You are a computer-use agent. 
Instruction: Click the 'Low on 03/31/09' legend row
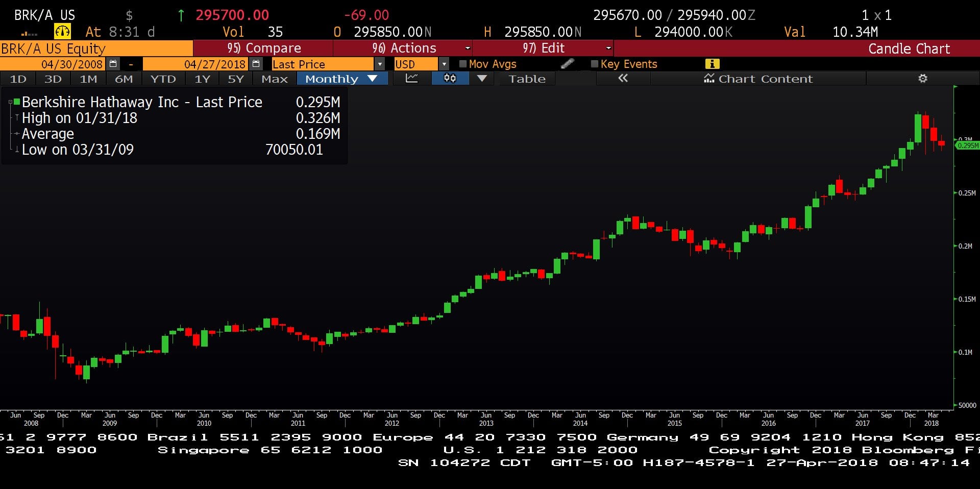(174, 150)
